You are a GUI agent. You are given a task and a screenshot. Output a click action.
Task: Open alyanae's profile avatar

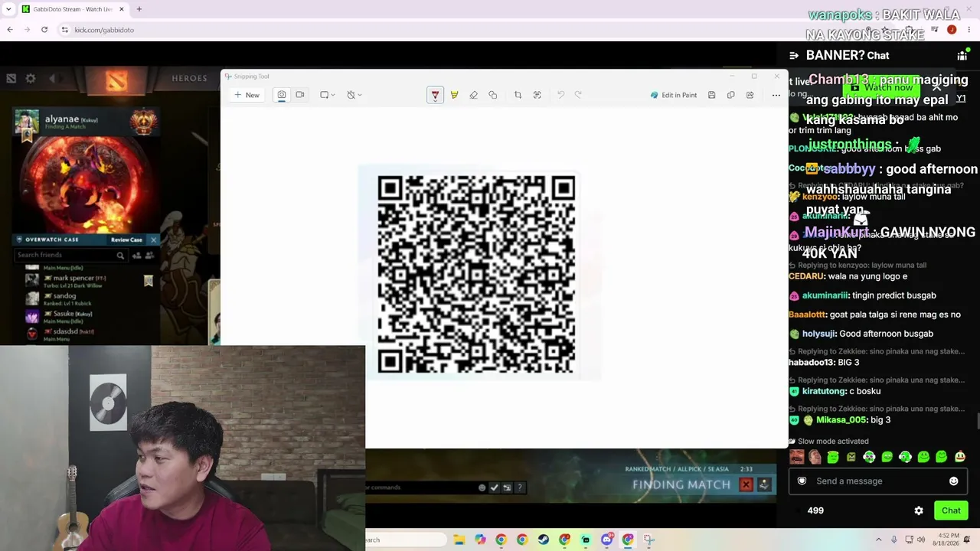click(27, 122)
